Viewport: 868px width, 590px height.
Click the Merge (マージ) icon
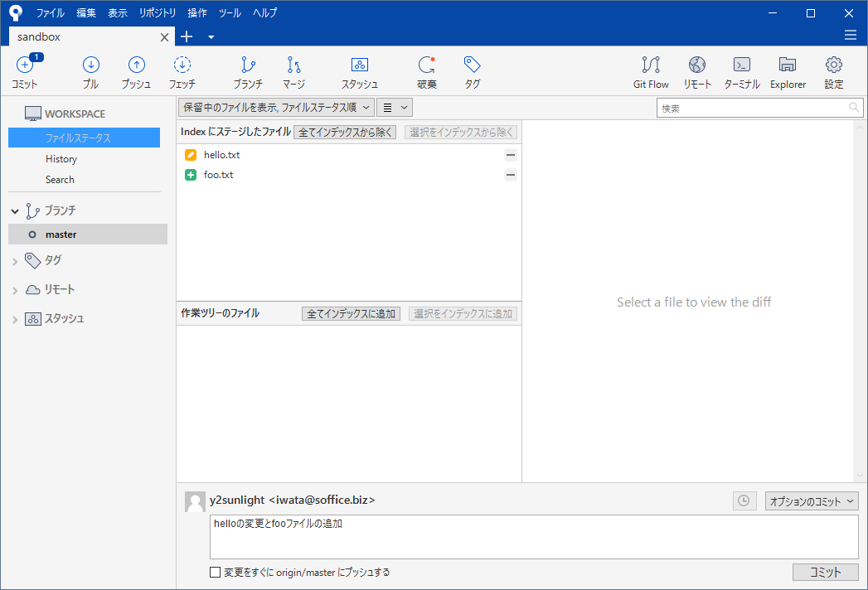point(293,65)
